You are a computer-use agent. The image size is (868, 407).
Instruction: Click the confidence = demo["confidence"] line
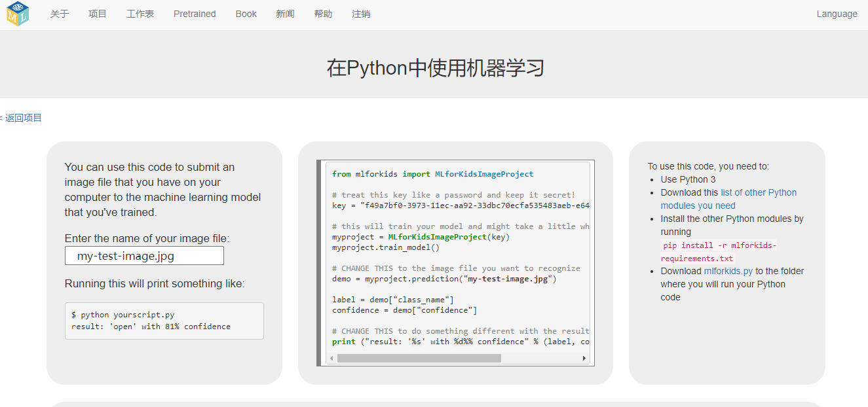(x=405, y=310)
